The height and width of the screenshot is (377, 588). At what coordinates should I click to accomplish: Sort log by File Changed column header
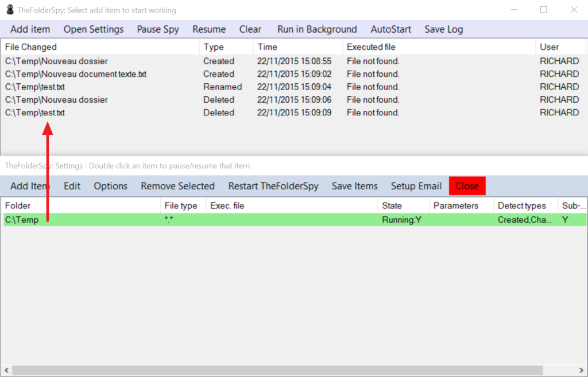pos(100,47)
